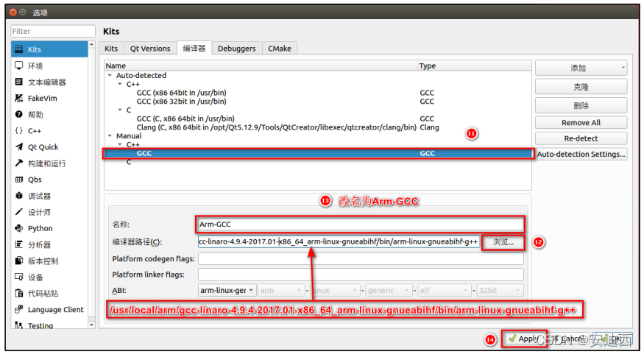Focus the Filter search field

click(x=53, y=31)
